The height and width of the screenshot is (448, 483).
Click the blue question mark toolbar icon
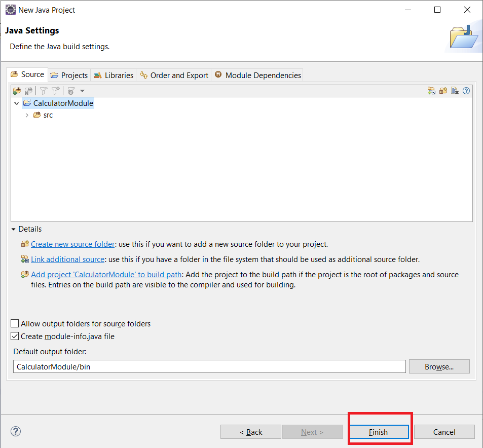[x=466, y=91]
